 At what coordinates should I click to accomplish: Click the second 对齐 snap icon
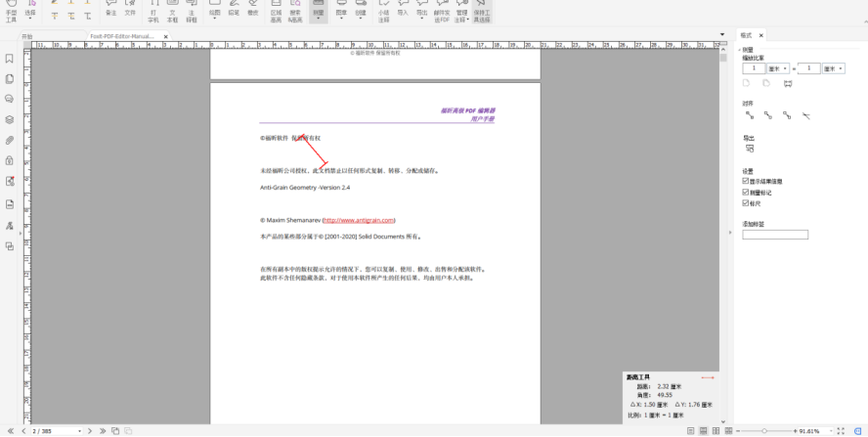coord(768,115)
